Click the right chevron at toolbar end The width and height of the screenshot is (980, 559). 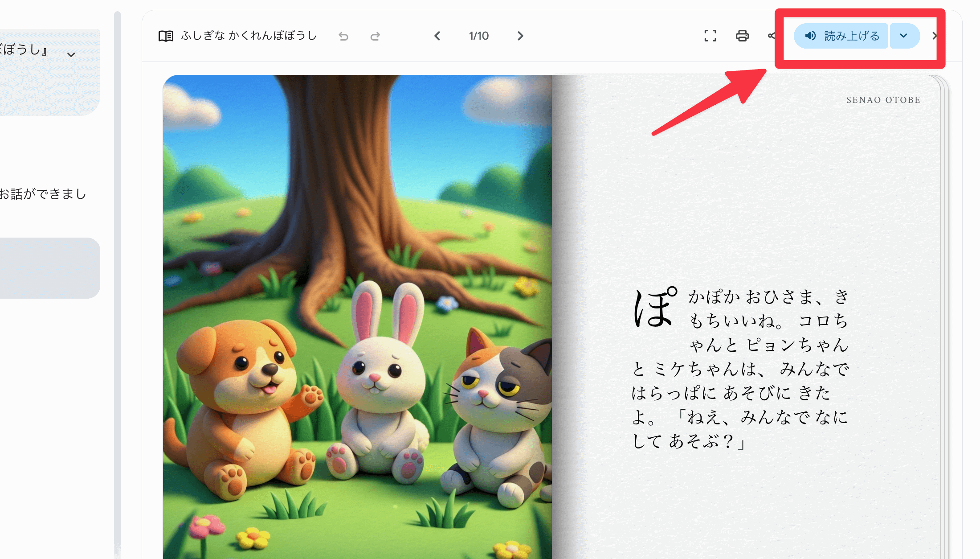point(935,36)
